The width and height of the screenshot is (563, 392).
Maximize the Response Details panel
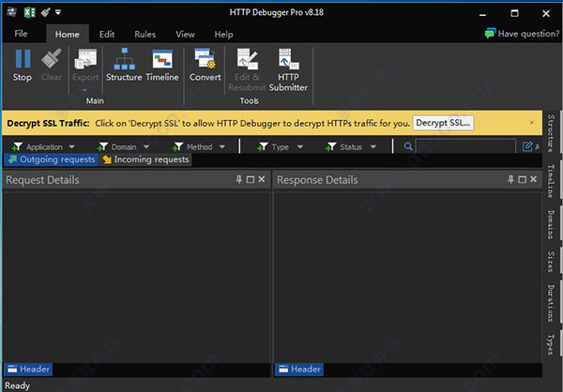(522, 179)
